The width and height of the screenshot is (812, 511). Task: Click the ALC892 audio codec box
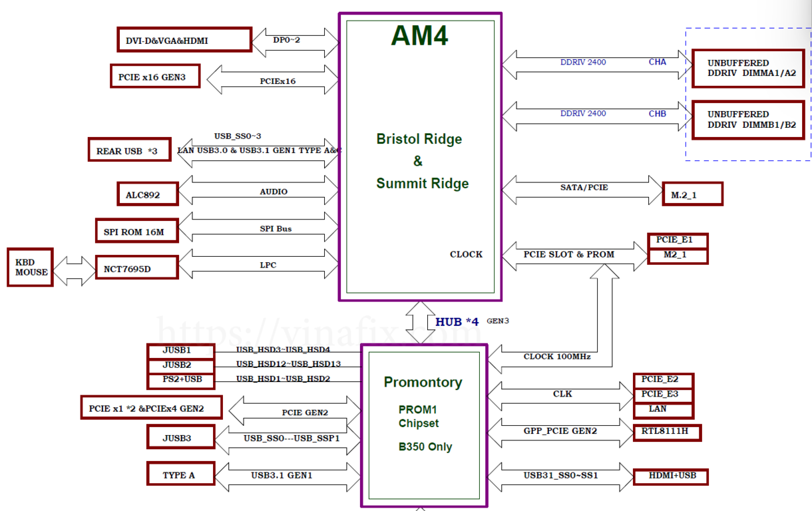coord(147,194)
